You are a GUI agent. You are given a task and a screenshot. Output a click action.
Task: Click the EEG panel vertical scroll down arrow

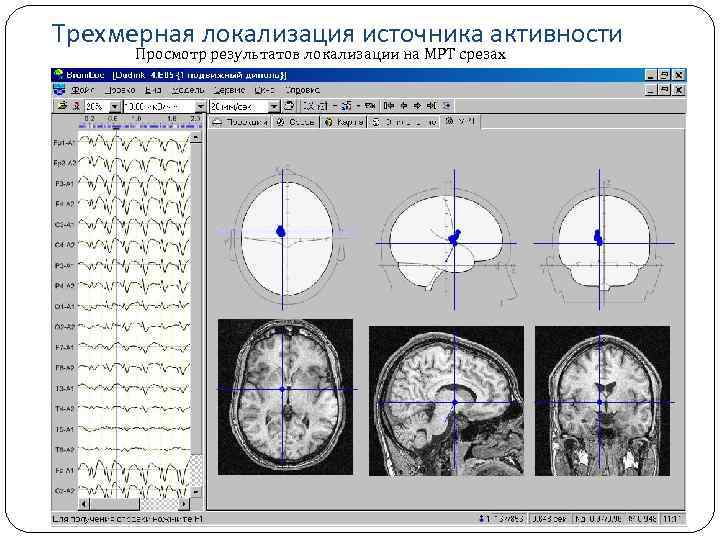196,492
